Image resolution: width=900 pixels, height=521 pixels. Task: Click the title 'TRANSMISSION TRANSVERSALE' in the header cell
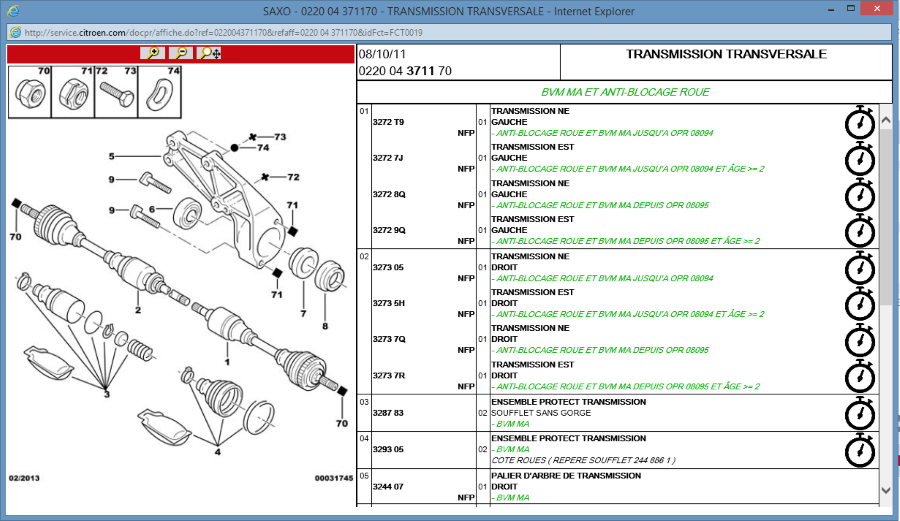(726, 54)
